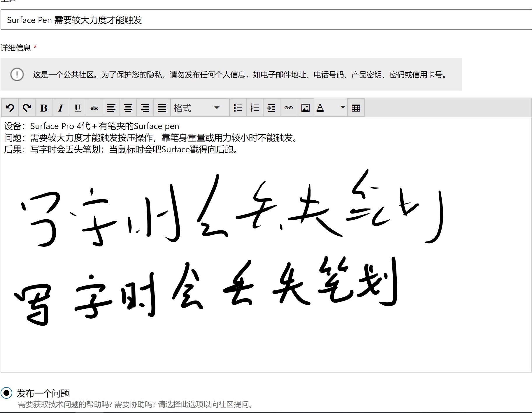Insert an image into the post
This screenshot has width=532, height=413.
(x=305, y=108)
